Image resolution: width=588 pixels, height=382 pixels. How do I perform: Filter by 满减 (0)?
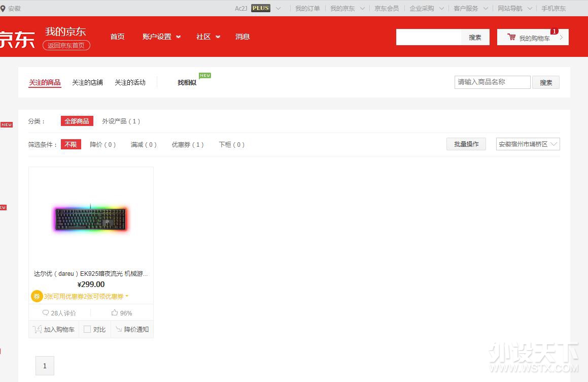(144, 144)
